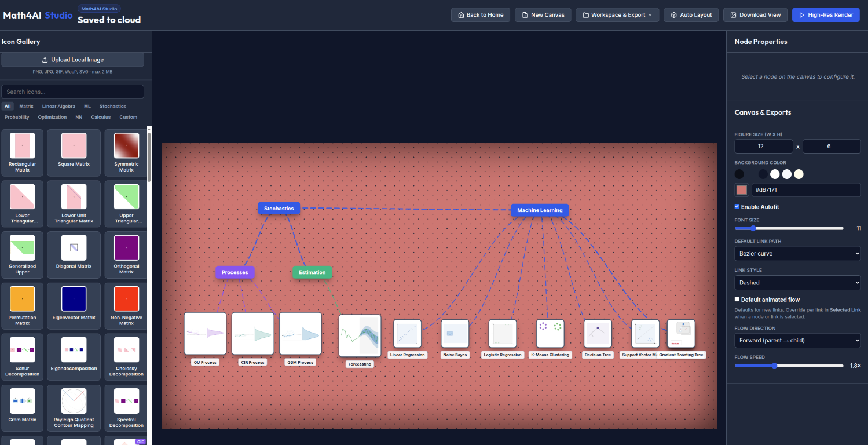868x445 pixels.
Task: Choose the Lower Unit Triangular Matrix icon
Action: pos(74,203)
